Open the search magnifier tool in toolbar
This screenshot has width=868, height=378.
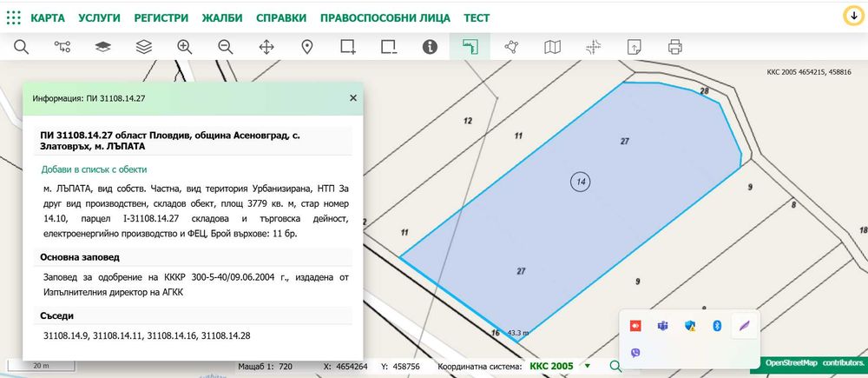(x=21, y=47)
